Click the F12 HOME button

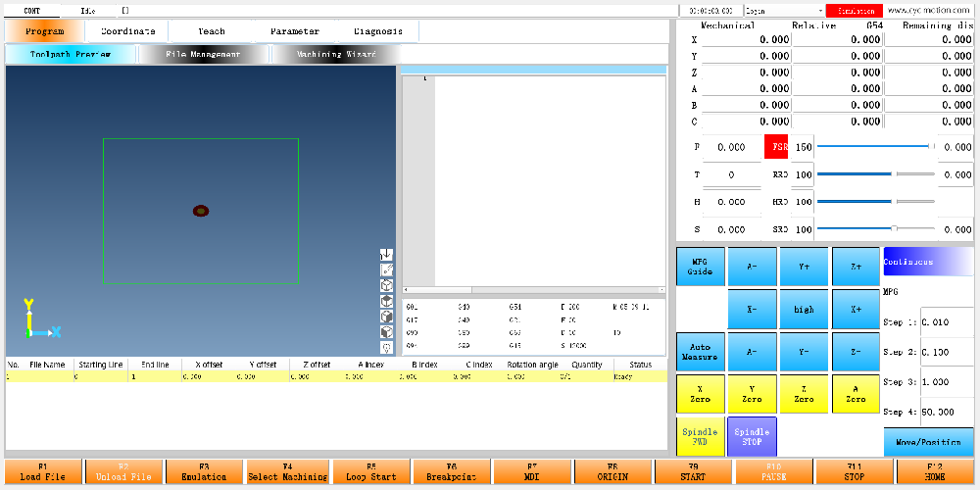[935, 472]
